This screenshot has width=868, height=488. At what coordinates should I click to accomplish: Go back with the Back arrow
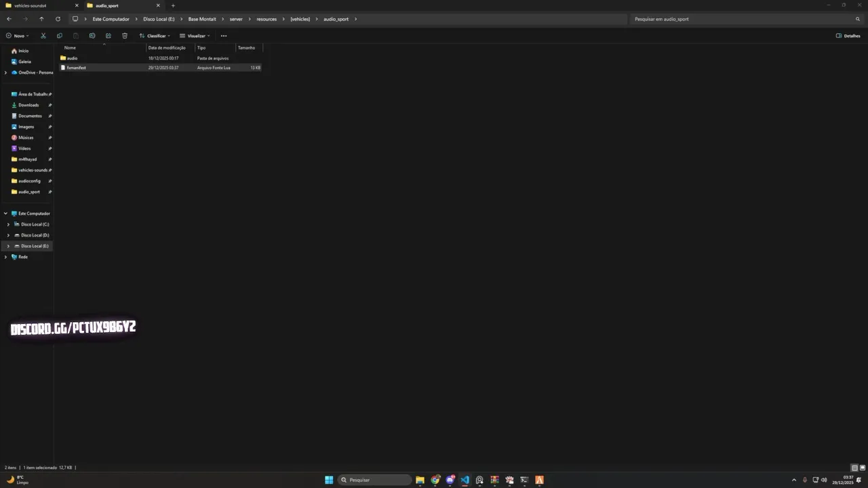(9, 19)
